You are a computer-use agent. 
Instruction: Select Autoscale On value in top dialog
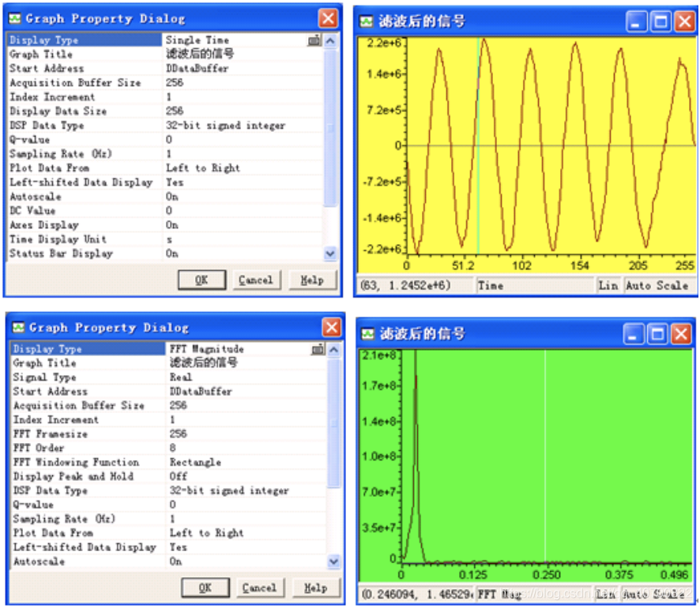pos(172,197)
